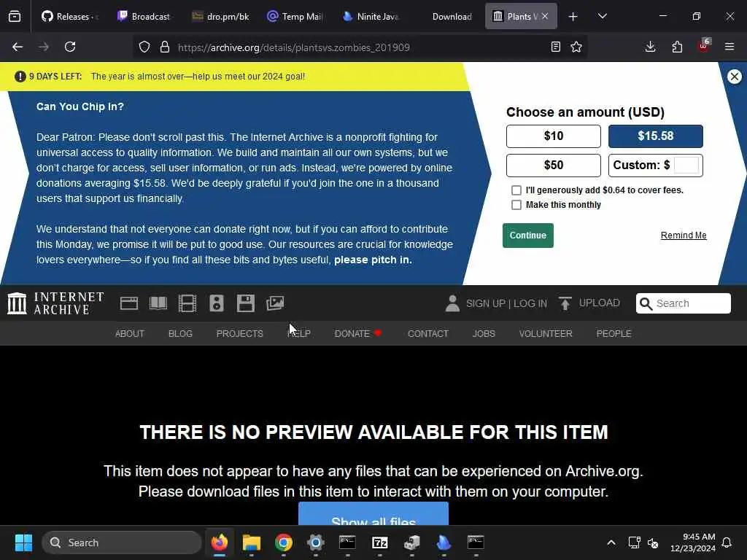This screenshot has height=560, width=747.
Task: Switch to Temp Mail tab
Action: [x=295, y=17]
